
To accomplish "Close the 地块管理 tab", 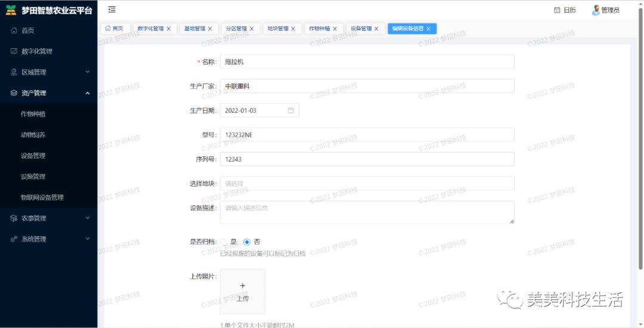I will pyautogui.click(x=293, y=29).
